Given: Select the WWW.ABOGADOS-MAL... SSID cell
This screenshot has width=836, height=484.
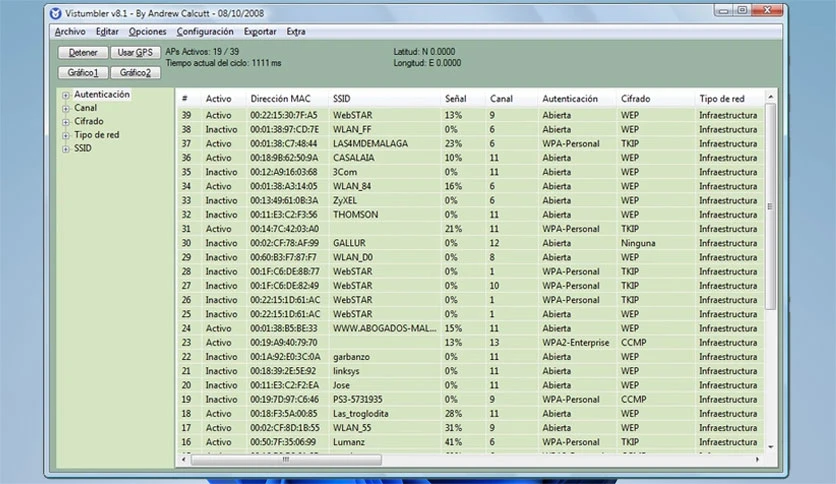Looking at the screenshot, I should click(x=384, y=328).
